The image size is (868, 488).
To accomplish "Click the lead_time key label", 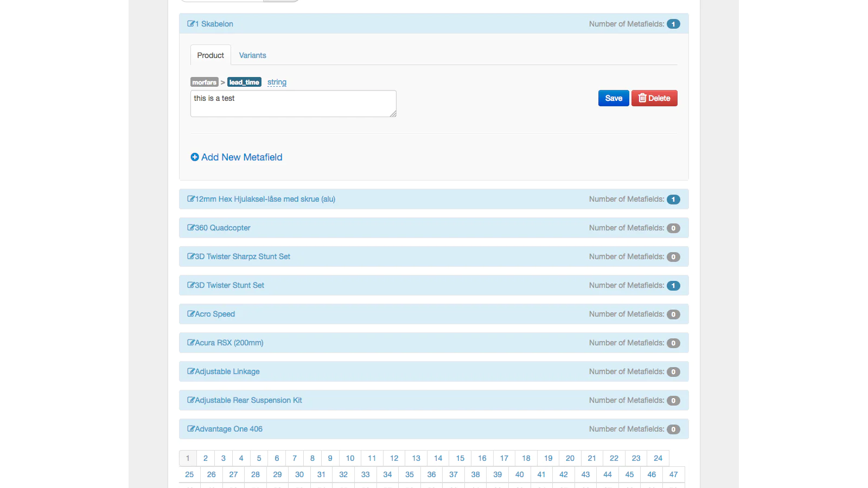I will (x=244, y=82).
